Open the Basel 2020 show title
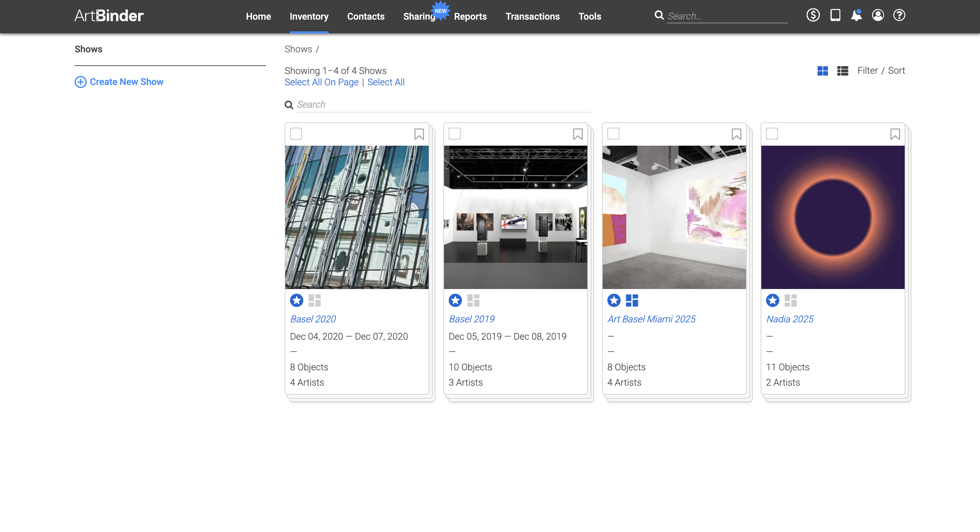The image size is (980, 532). coord(313,319)
